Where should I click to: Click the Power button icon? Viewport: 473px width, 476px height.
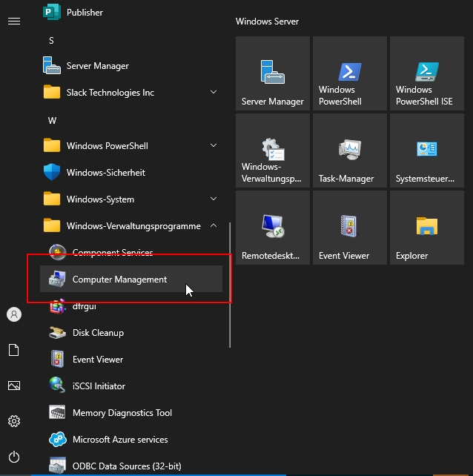click(x=14, y=457)
